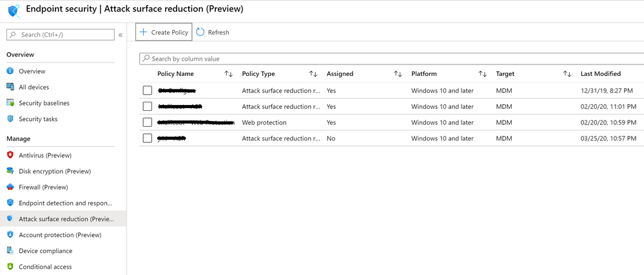This screenshot has width=644, height=275.
Task: Open Antivirus (Preview) section
Action: [45, 155]
